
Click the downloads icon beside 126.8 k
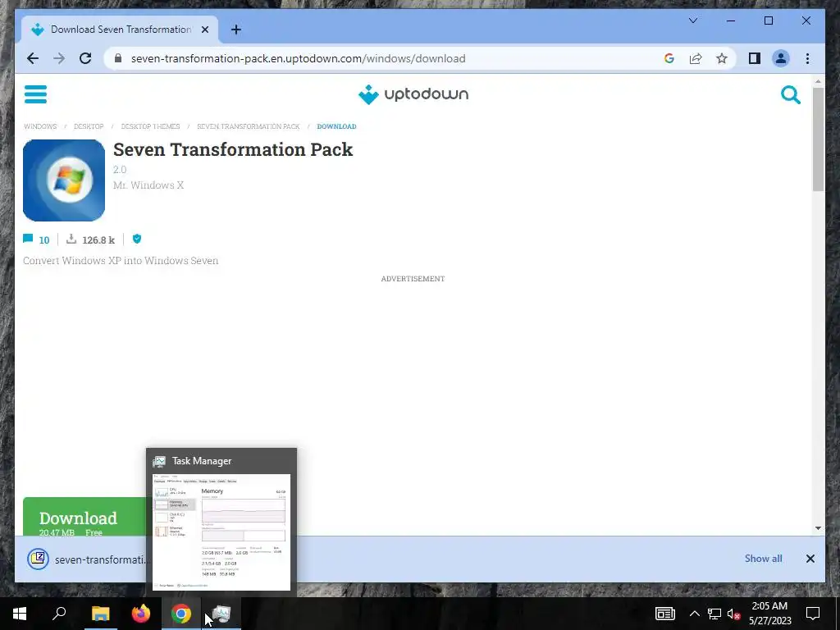tap(71, 239)
